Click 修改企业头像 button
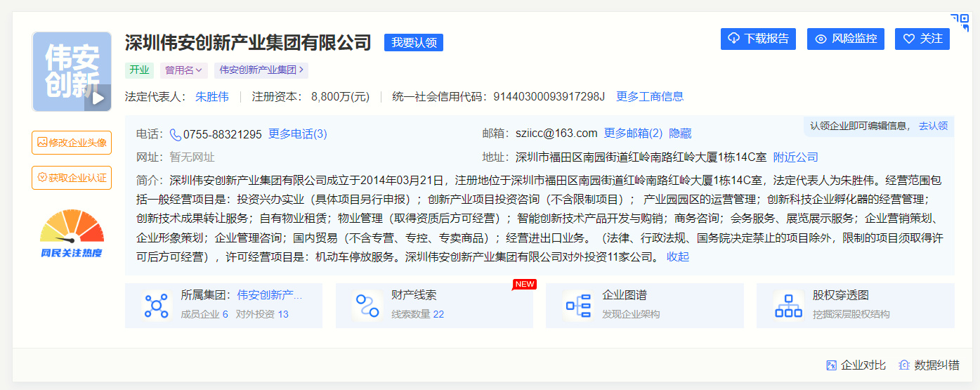The width and height of the screenshot is (980, 390). [72, 143]
